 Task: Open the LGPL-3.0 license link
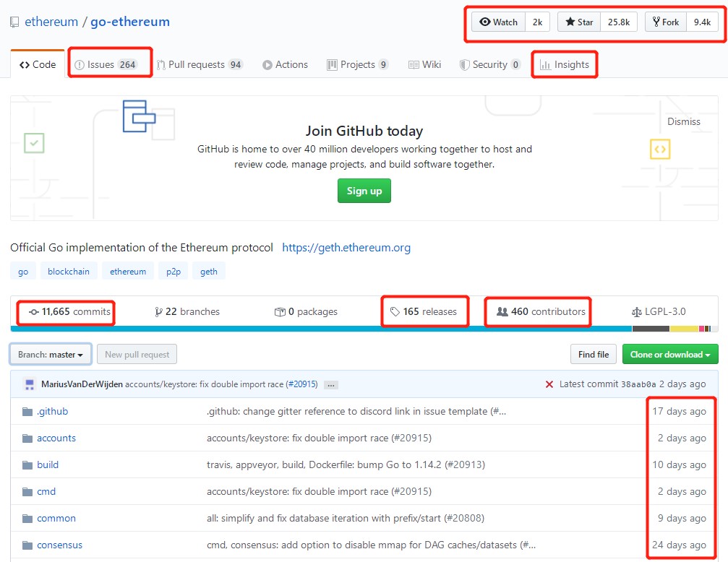pos(659,311)
